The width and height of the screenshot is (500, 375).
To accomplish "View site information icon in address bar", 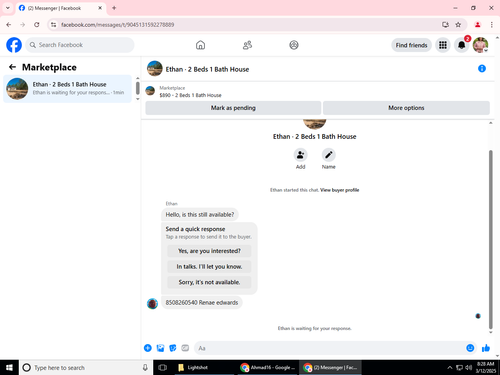I will coord(53,25).
